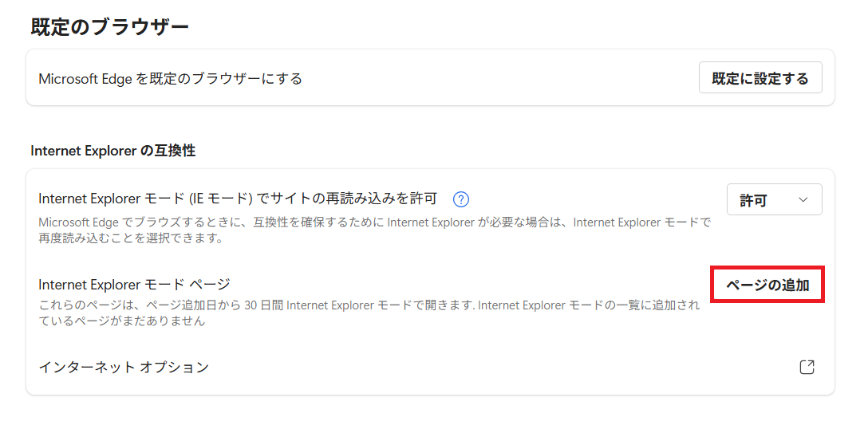Click the 30 日間 IE mode pages description text
Screen dimensions: 868x425
pos(369,305)
